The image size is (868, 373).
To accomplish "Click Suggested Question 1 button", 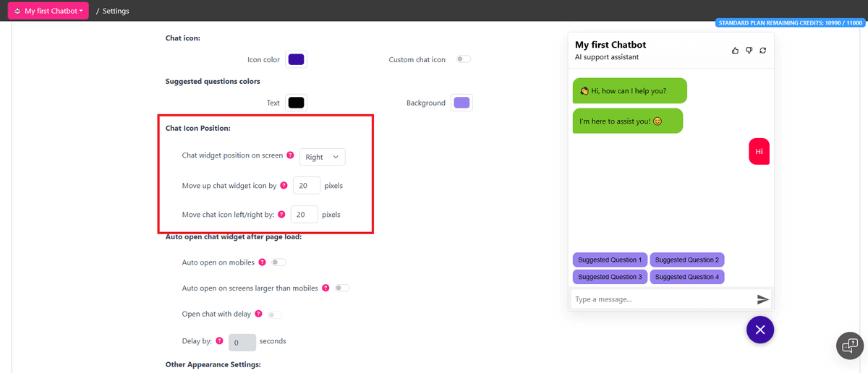I will pos(610,260).
